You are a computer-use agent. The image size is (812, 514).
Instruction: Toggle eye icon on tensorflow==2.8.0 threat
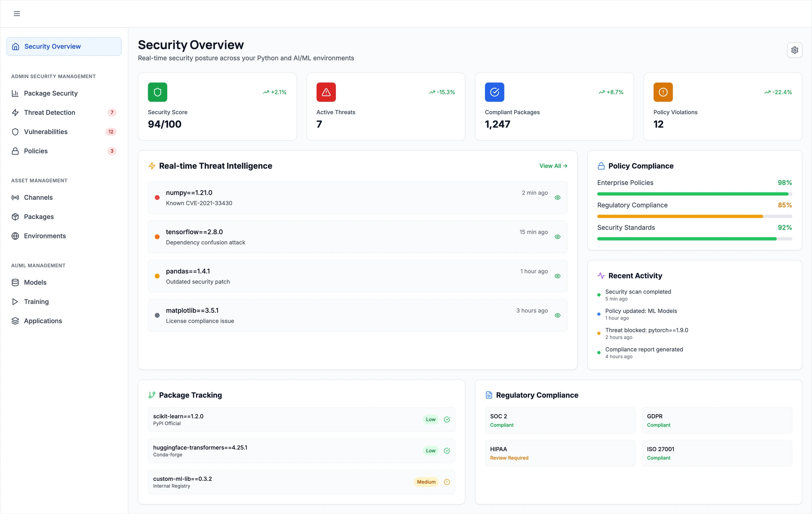click(x=558, y=237)
